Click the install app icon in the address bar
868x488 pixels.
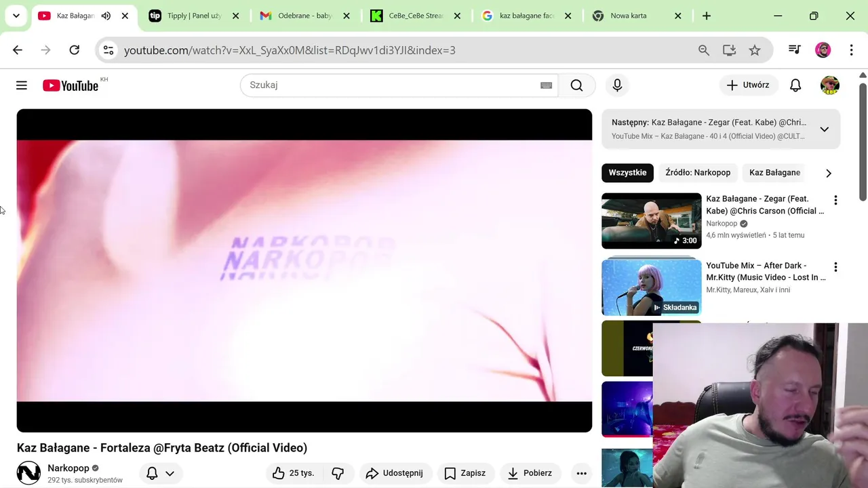[729, 50]
